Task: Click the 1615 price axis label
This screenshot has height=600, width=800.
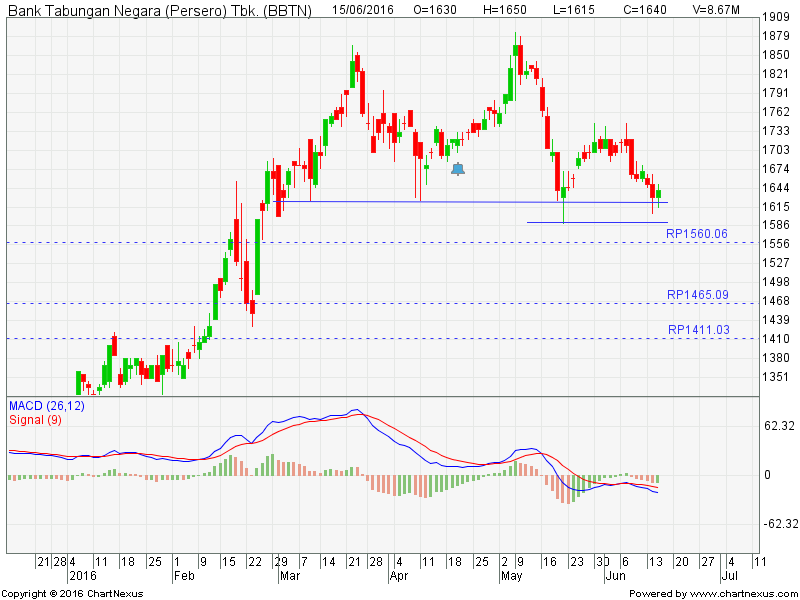Action: coord(776,207)
